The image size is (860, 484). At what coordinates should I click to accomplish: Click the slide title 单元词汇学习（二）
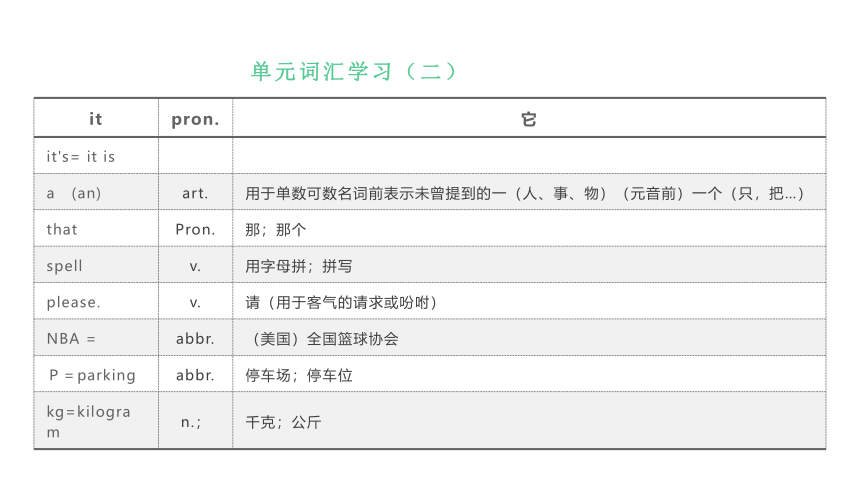click(354, 71)
